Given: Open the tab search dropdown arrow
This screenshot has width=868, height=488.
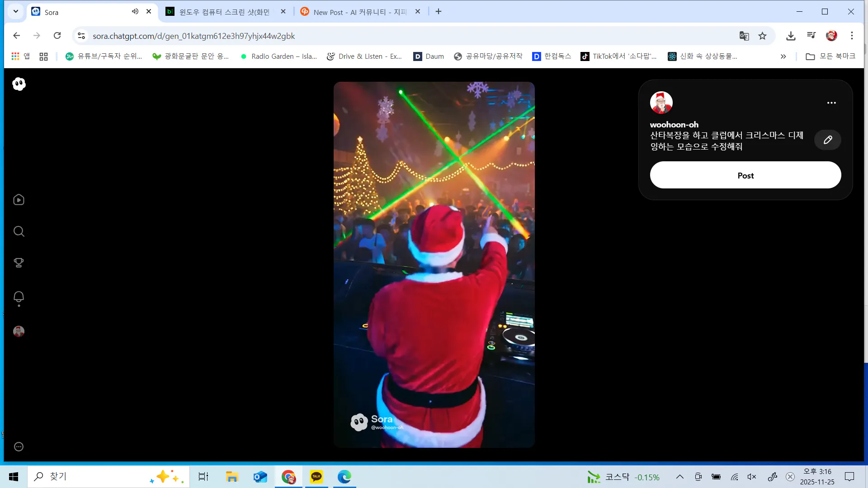Looking at the screenshot, I should 16,12.
